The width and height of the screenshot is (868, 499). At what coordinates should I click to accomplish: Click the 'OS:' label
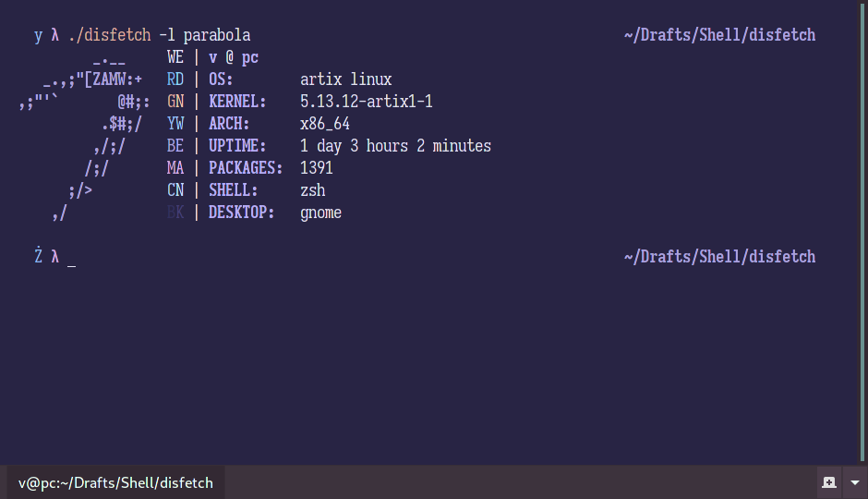pyautogui.click(x=221, y=79)
